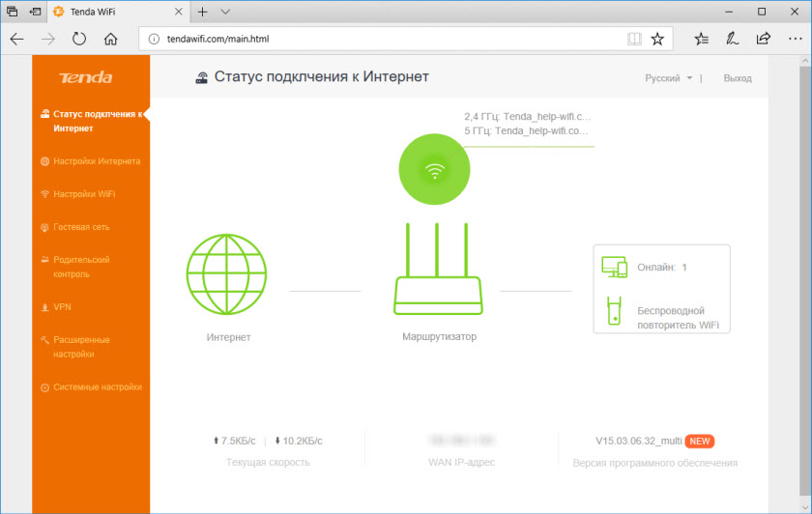Click the Tenda logo in sidebar
812x514 pixels.
(86, 77)
